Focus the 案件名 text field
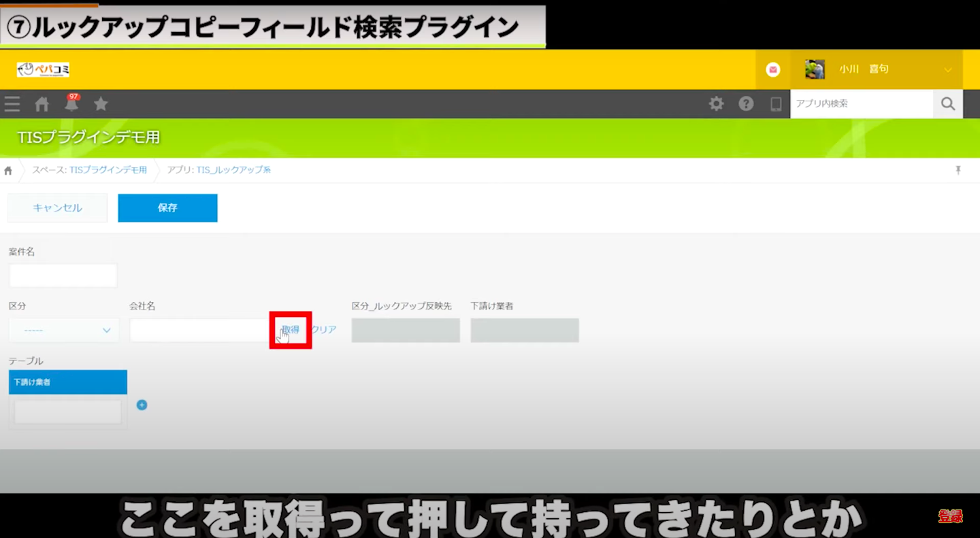Screen dimensions: 980x538 pos(63,275)
